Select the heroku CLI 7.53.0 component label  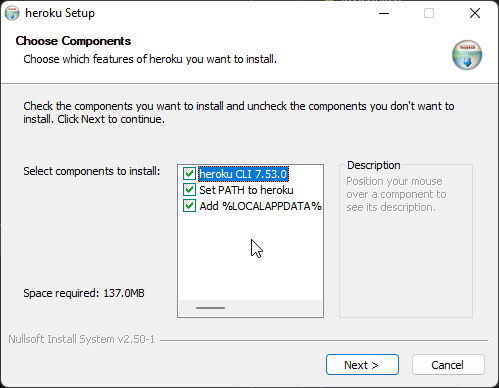point(243,174)
